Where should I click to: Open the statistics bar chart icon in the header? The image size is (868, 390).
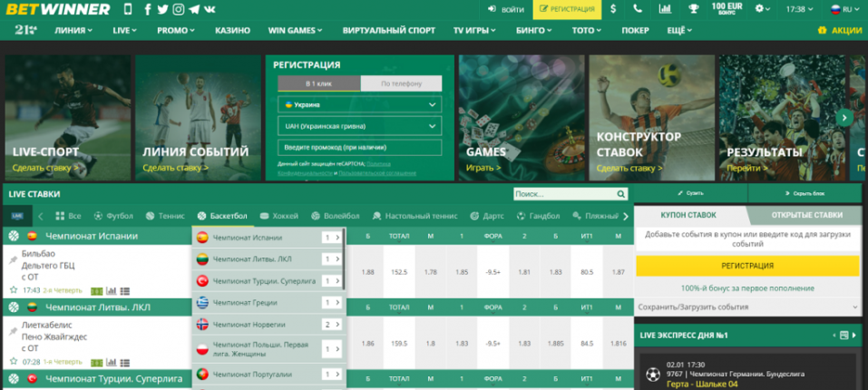[665, 9]
